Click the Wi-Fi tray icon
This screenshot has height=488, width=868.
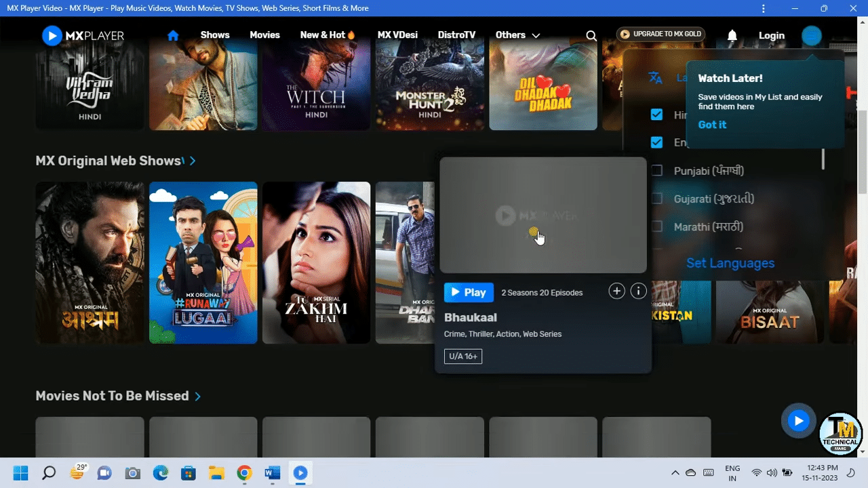click(x=756, y=472)
